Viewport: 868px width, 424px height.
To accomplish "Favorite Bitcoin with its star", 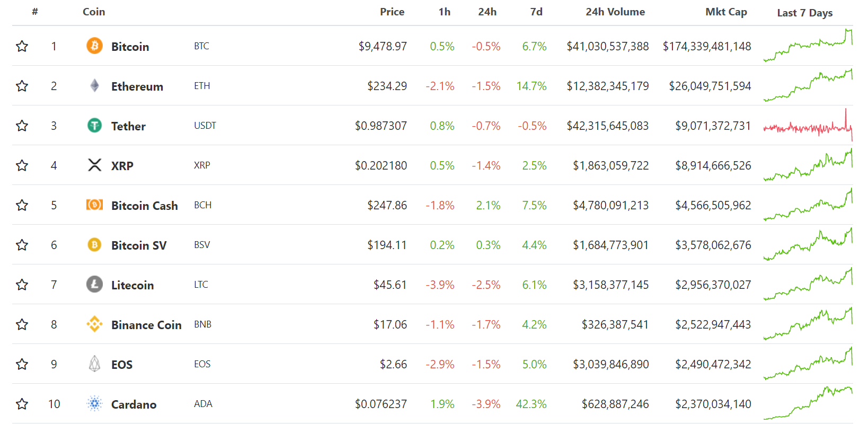I will coord(22,46).
